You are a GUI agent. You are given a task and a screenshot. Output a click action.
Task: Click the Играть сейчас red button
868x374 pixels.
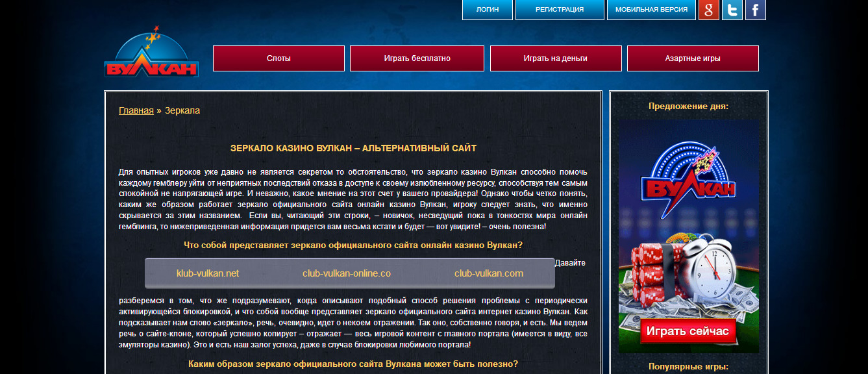pos(688,331)
